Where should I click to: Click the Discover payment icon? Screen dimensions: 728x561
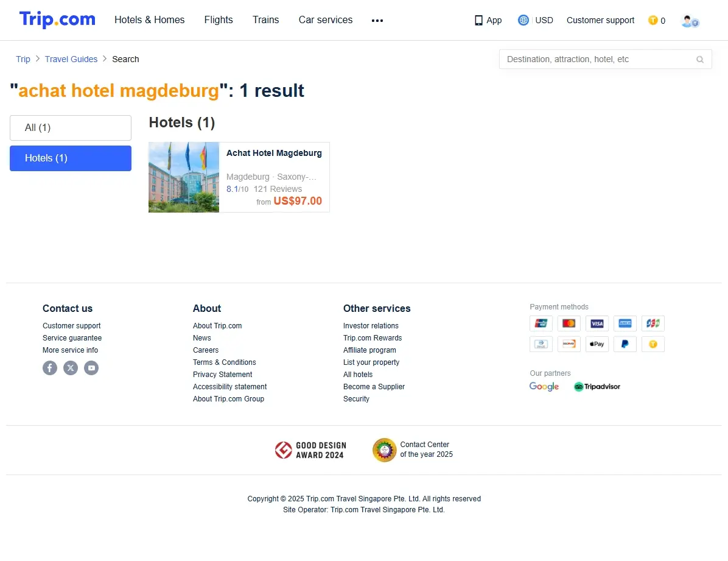569,344
